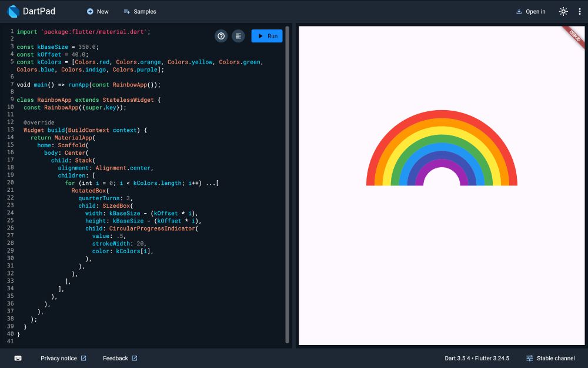
Task: Click 'Scaffold(' on line 15
Action: pos(73,145)
